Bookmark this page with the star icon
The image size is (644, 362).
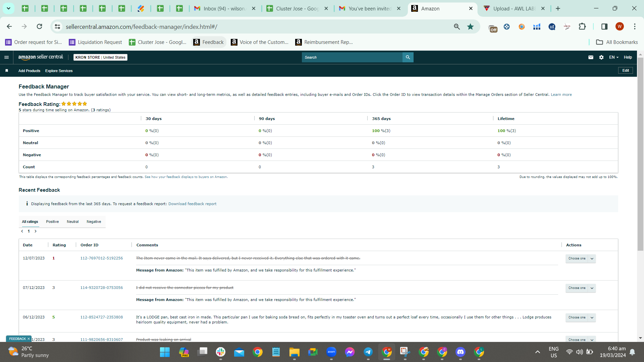(470, 26)
